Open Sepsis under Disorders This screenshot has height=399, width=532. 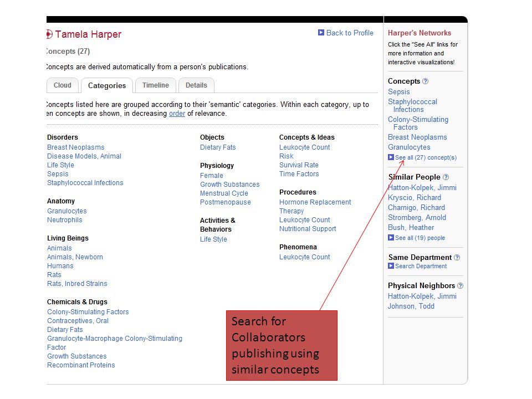coord(58,173)
